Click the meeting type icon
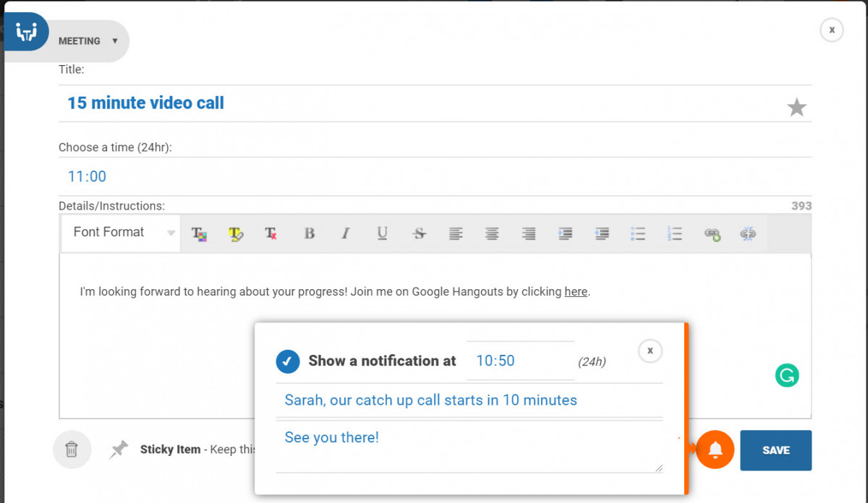 click(x=27, y=33)
